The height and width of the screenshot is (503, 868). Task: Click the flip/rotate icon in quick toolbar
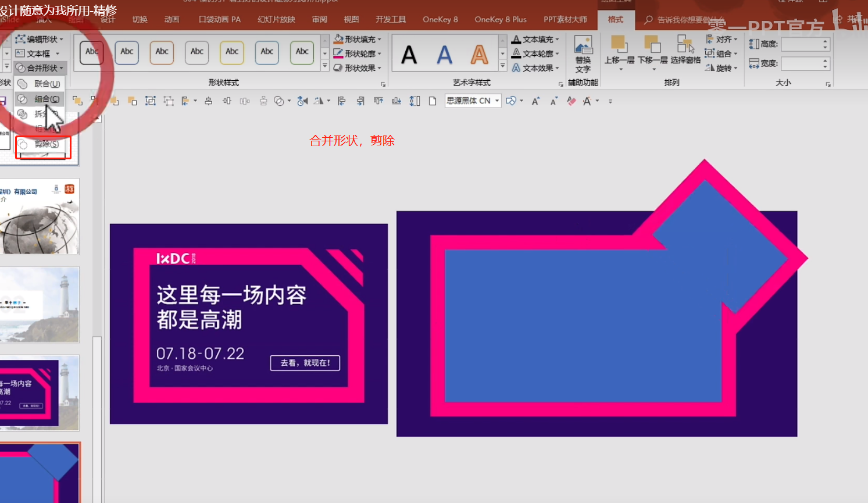(319, 101)
